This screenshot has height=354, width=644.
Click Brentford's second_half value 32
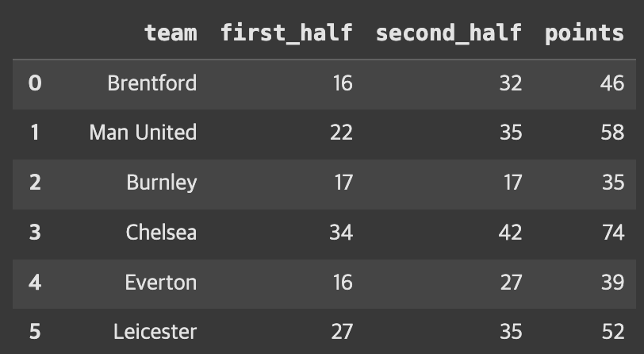511,83
